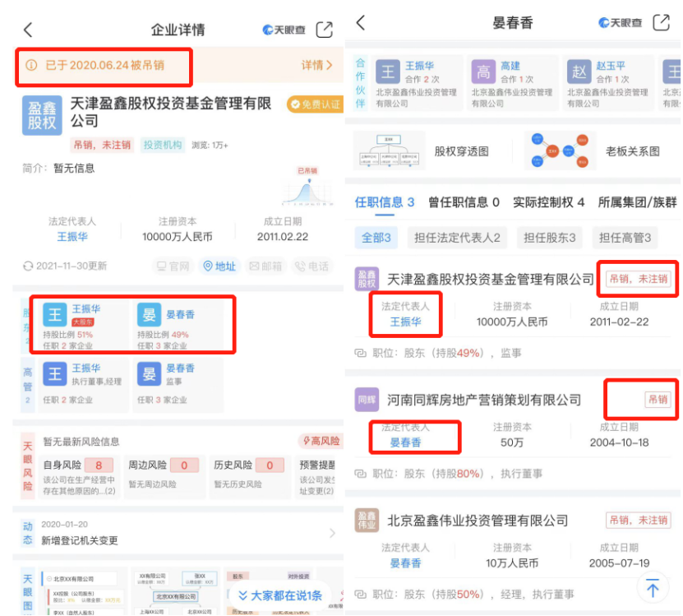
Task: Filter by 担任股东3
Action: tap(549, 238)
